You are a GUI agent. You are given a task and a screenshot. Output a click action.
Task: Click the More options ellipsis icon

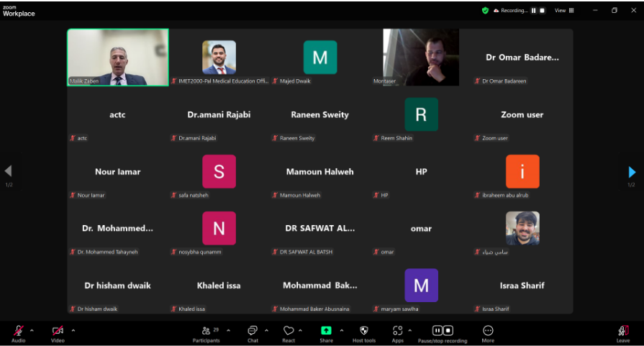point(488,332)
